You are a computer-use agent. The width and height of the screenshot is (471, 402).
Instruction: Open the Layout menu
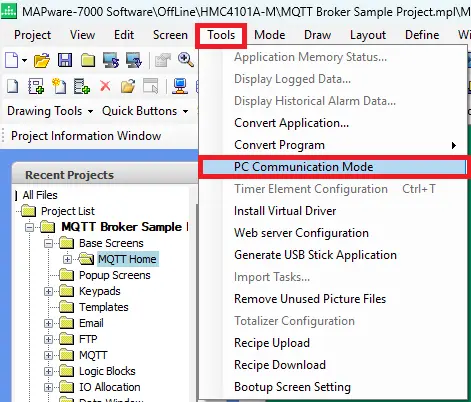click(368, 35)
